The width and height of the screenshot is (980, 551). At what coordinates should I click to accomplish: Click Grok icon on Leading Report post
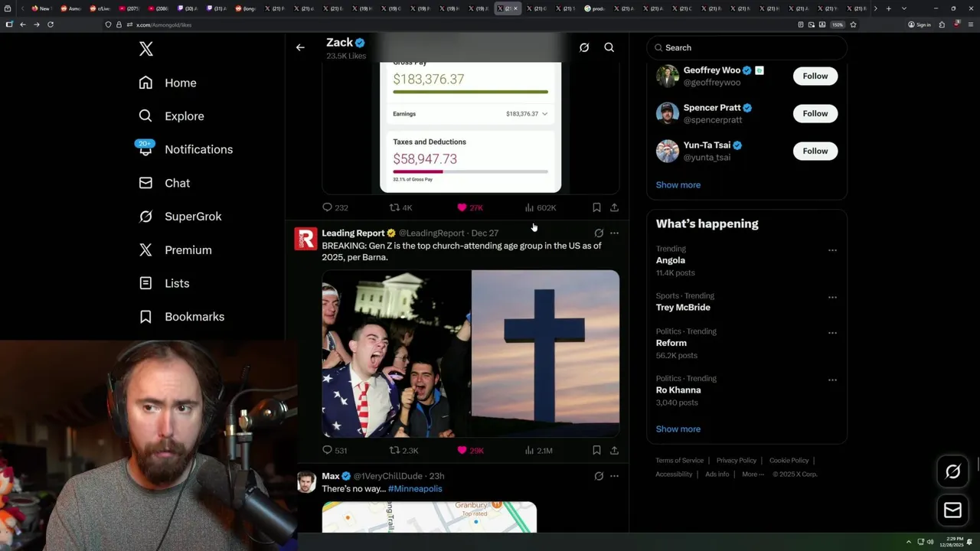coord(599,233)
